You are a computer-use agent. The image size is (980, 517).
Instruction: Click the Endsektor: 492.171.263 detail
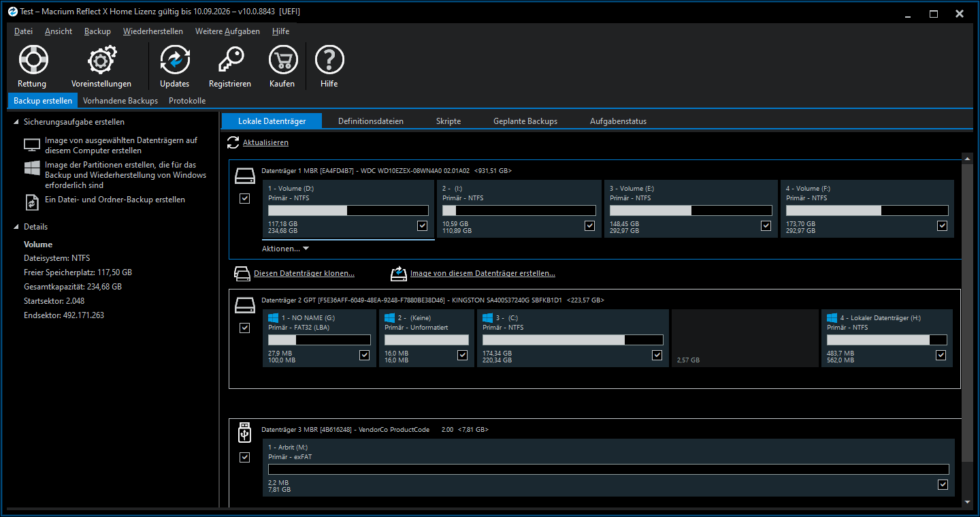coord(64,315)
